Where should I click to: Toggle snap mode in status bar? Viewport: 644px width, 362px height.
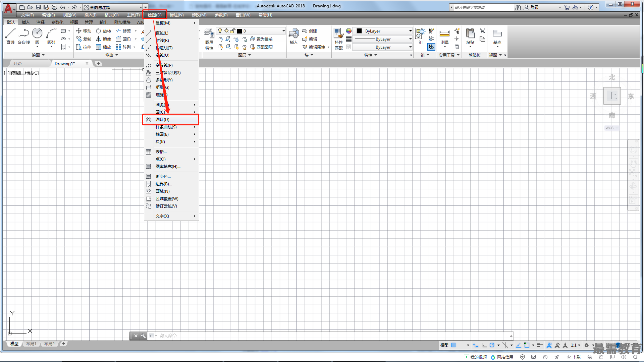(462, 345)
